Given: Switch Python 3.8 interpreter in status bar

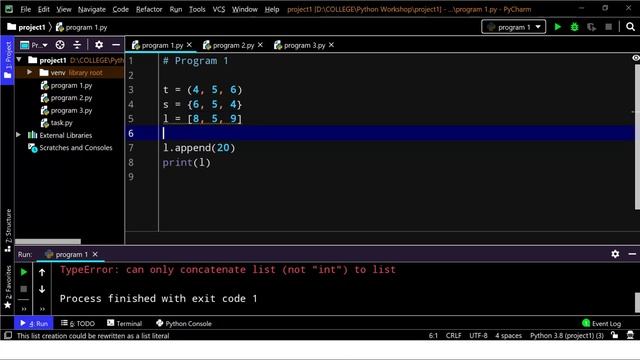Looking at the screenshot, I should point(567,336).
